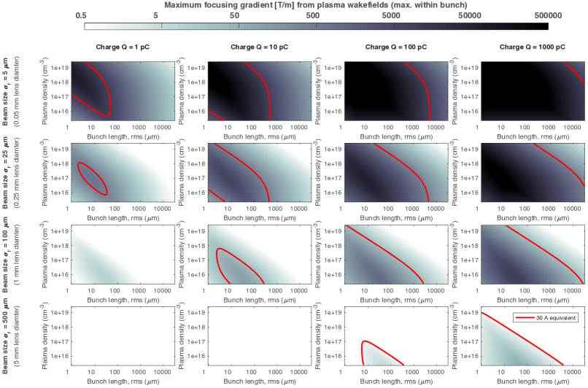Click '1e+19' tick of Q = 1 pC, σr = 5 µm plot
The width and height of the screenshot is (588, 388).
(60, 68)
